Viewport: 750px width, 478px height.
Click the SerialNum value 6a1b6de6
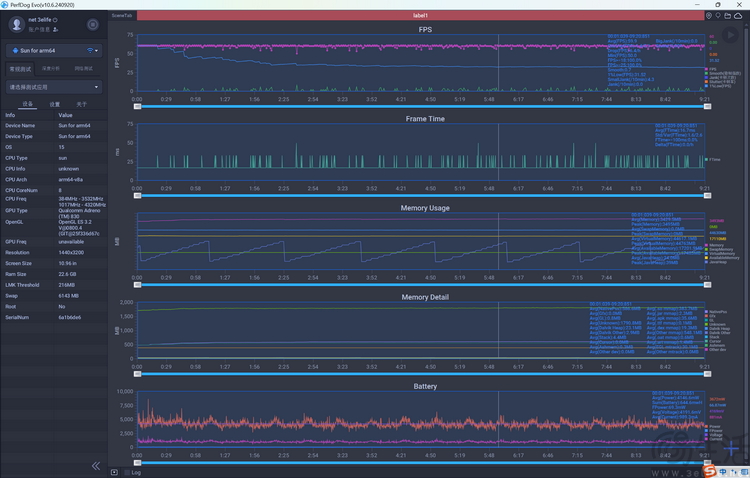click(70, 317)
